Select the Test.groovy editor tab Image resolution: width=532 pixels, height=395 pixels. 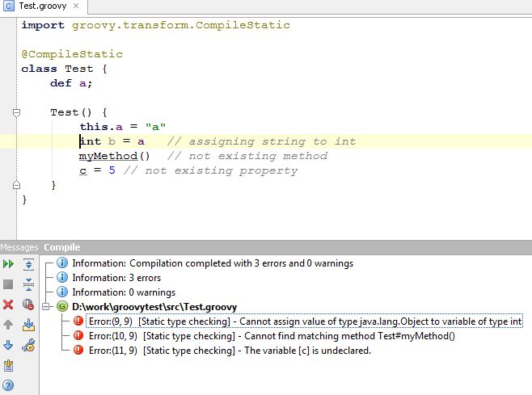tap(43, 6)
